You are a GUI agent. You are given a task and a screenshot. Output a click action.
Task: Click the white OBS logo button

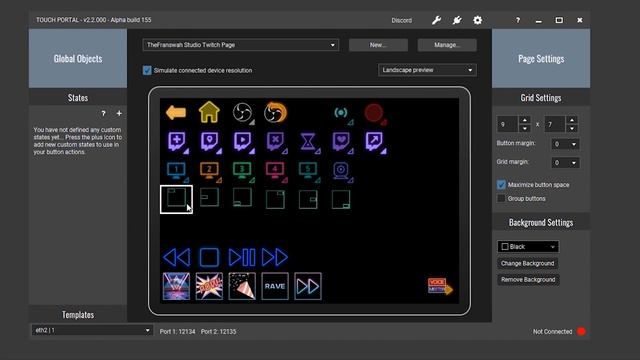[x=242, y=112]
